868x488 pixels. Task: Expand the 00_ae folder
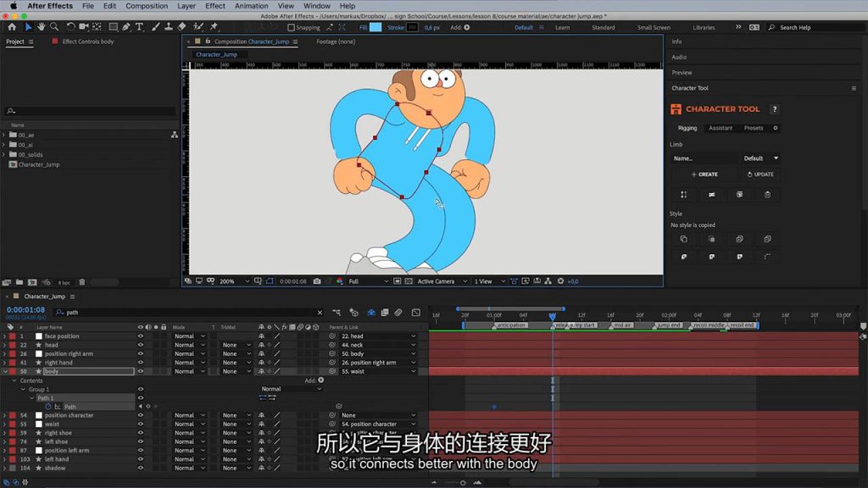point(4,135)
